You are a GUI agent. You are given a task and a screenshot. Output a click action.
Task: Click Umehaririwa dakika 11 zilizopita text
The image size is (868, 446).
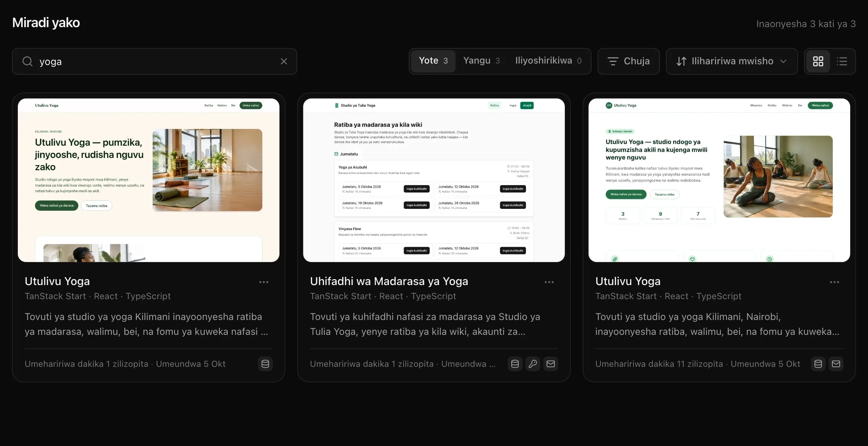(659, 364)
